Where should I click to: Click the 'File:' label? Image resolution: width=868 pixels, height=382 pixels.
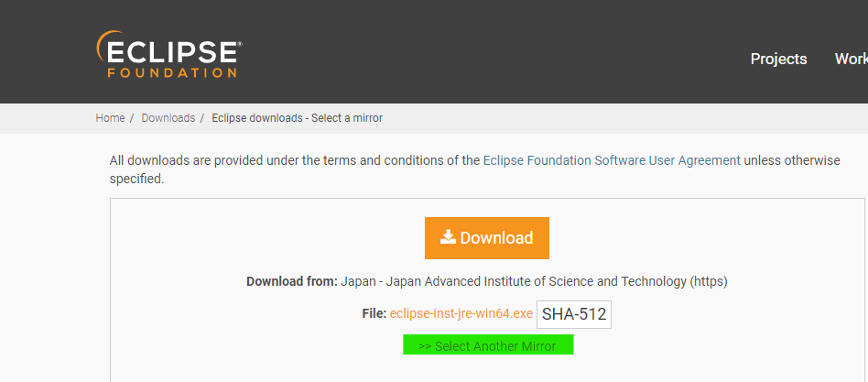coord(374,313)
